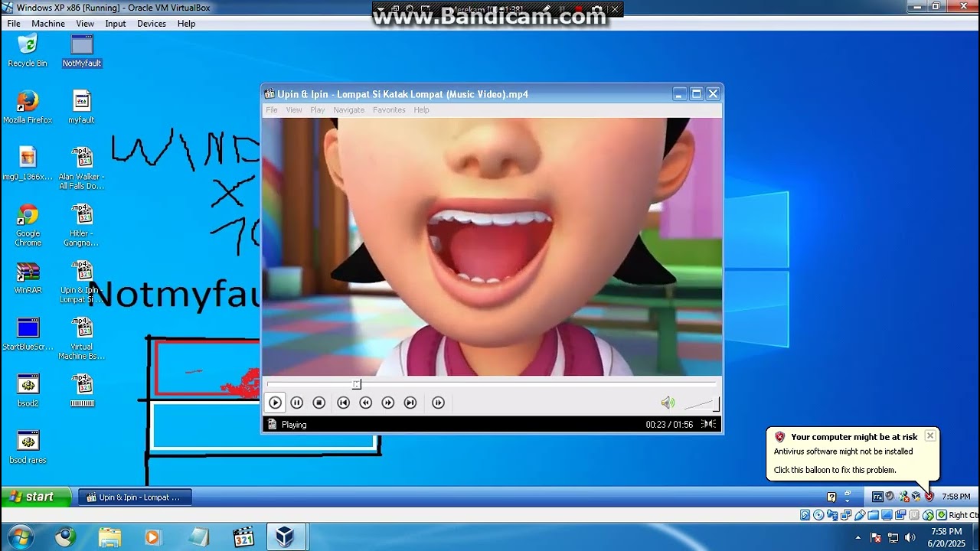
Task: Click the video seek bar
Action: click(x=492, y=384)
